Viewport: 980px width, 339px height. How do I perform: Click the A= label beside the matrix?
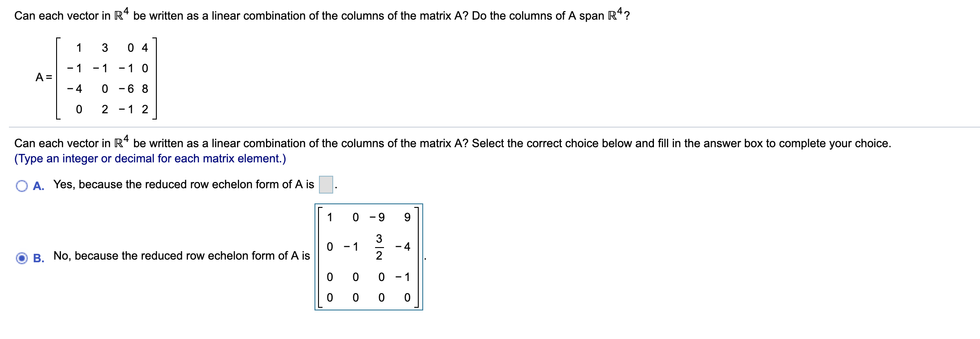(x=43, y=77)
